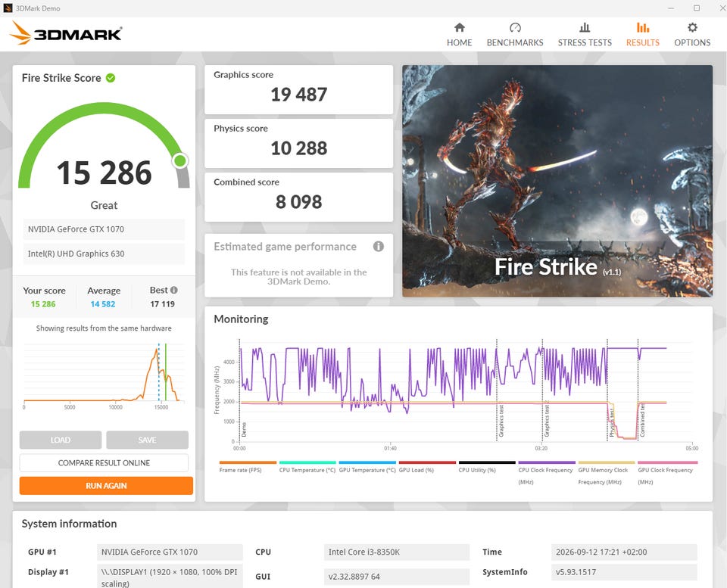727x588 pixels.
Task: Click the 3DMark Demo title bar icon
Action: point(8,8)
